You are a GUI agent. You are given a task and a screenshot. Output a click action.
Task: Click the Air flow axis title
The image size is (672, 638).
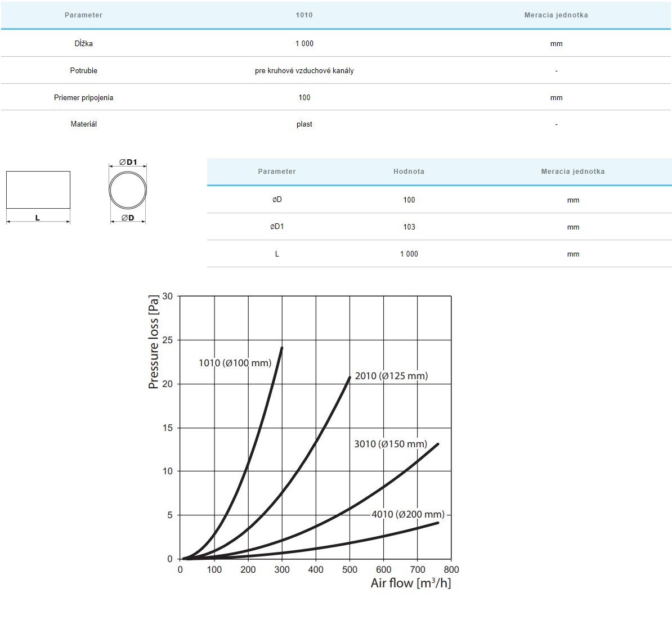point(410,583)
